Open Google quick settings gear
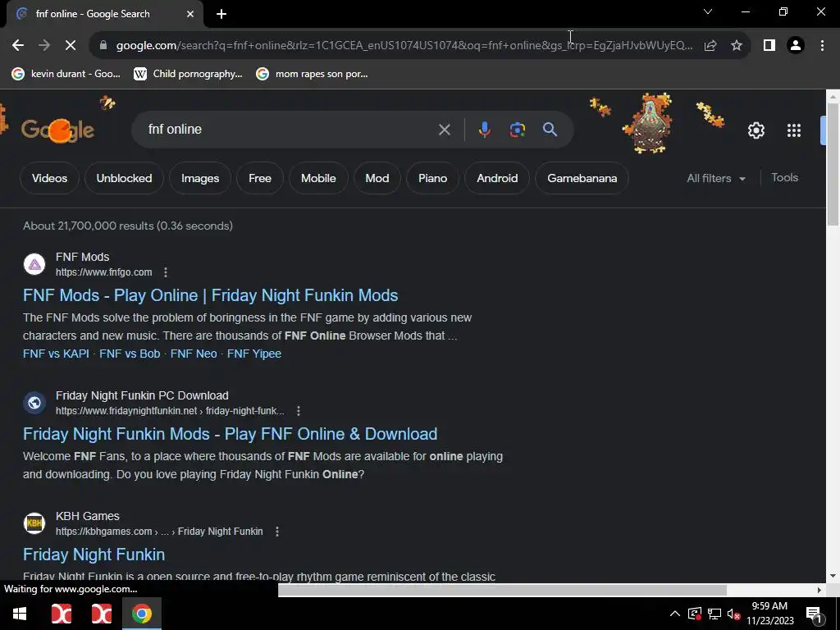Image resolution: width=840 pixels, height=630 pixels. [756, 130]
